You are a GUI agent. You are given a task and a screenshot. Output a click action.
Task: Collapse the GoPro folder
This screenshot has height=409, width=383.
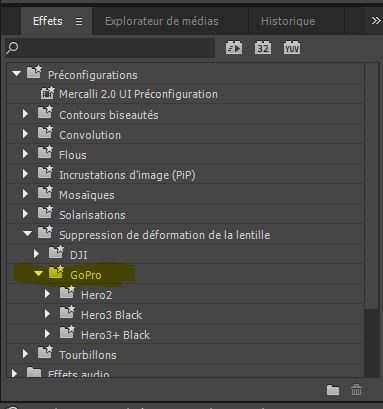pyautogui.click(x=39, y=274)
